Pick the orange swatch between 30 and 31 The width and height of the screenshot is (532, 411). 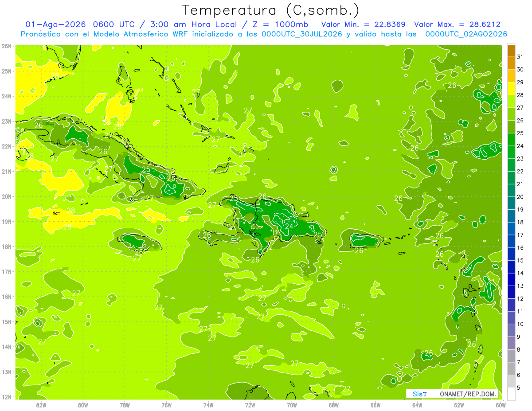(511, 63)
